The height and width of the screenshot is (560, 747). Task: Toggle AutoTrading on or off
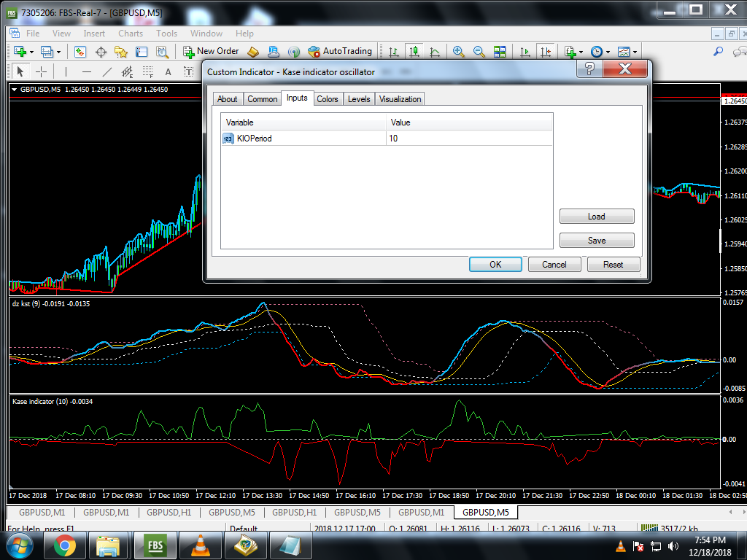click(x=340, y=52)
